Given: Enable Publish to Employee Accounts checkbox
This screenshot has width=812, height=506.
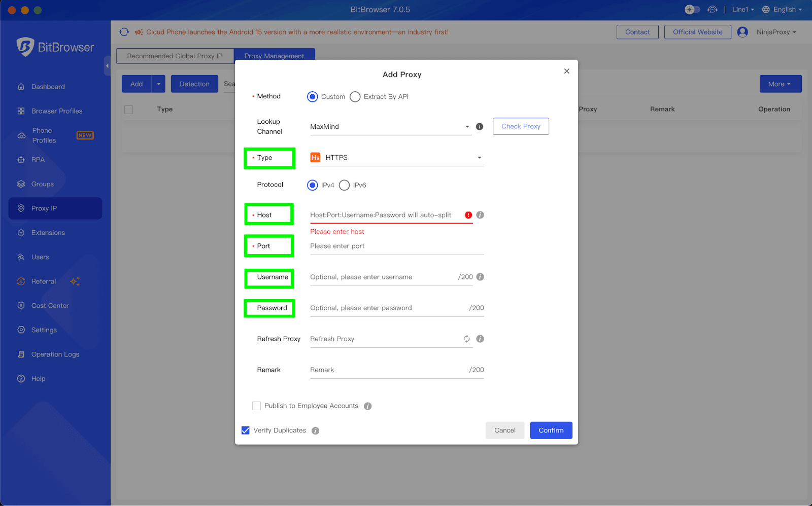Looking at the screenshot, I should (256, 406).
